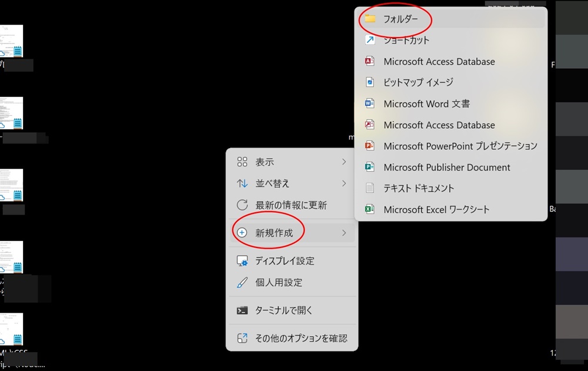
Task: Expand the 並べ替え submenu chevron
Action: point(344,183)
